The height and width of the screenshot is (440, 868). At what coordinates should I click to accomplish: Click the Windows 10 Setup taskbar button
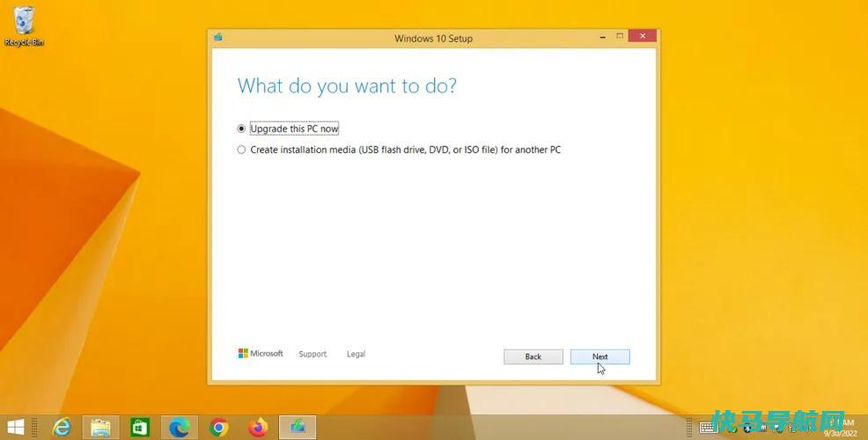pos(298,428)
